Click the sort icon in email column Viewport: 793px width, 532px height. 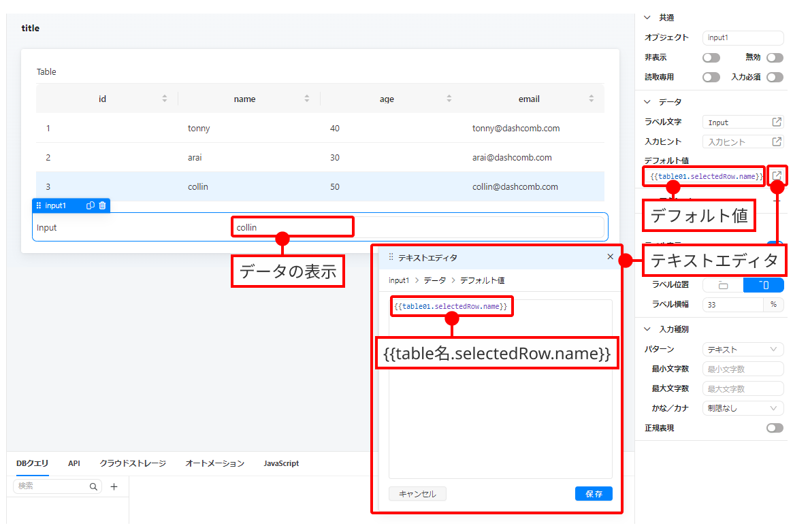point(591,99)
